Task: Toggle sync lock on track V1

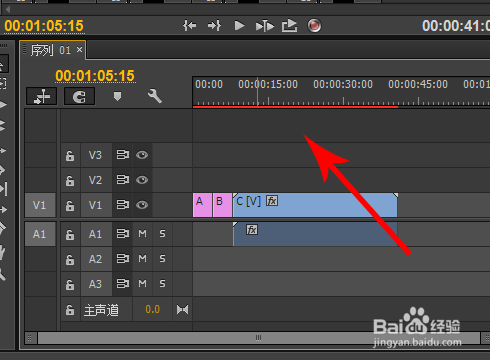Action: click(x=122, y=205)
